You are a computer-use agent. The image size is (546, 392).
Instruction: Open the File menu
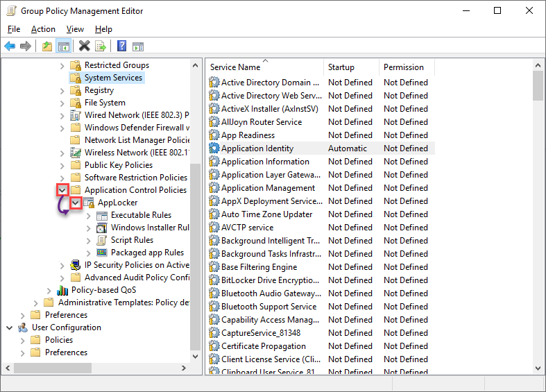click(14, 29)
